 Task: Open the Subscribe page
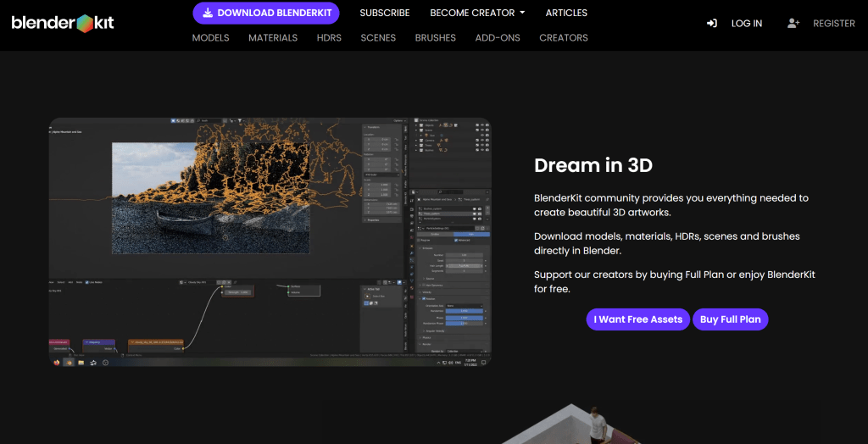385,13
